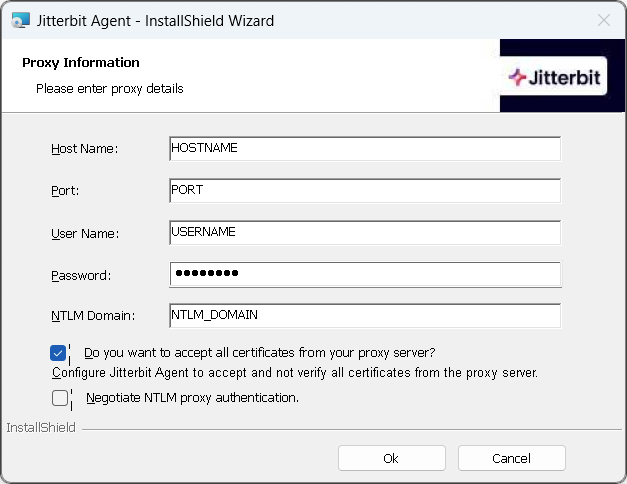Viewport: 627px width, 484px height.
Task: Click the 'Negotiate NTLM proxy authentication.' label
Action: coord(192,398)
